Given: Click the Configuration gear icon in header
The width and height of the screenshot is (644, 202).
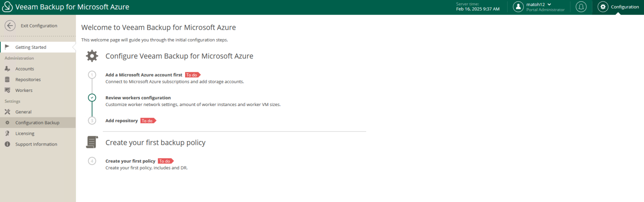Looking at the screenshot, I should [x=603, y=7].
